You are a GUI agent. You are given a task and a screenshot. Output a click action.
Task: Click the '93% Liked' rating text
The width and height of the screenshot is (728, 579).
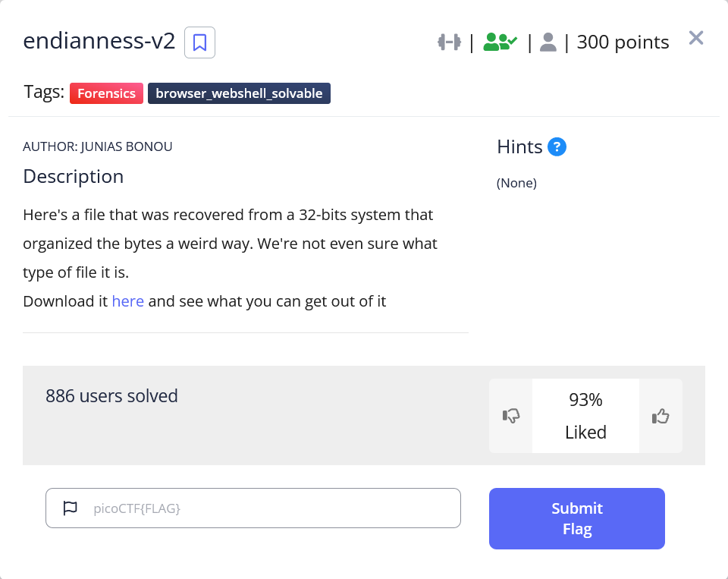pyautogui.click(x=585, y=416)
